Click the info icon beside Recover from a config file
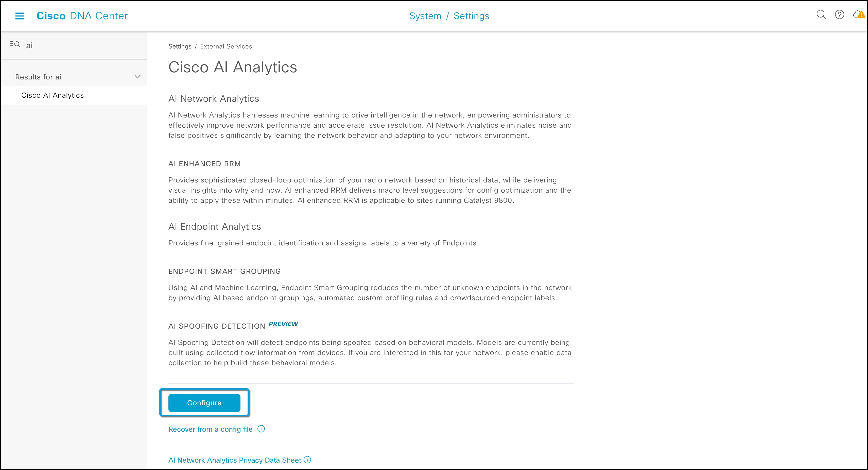The height and width of the screenshot is (470, 868). [261, 429]
